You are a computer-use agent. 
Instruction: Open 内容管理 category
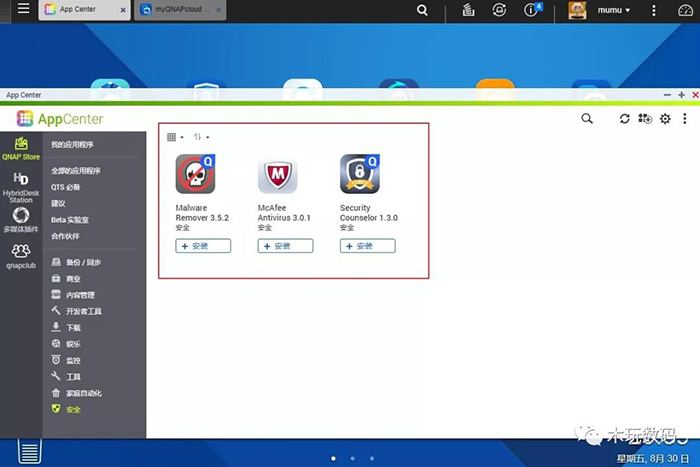point(73,295)
